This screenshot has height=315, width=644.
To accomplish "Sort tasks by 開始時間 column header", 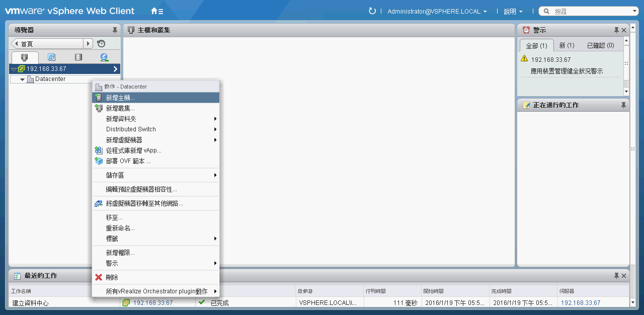I will (x=455, y=291).
